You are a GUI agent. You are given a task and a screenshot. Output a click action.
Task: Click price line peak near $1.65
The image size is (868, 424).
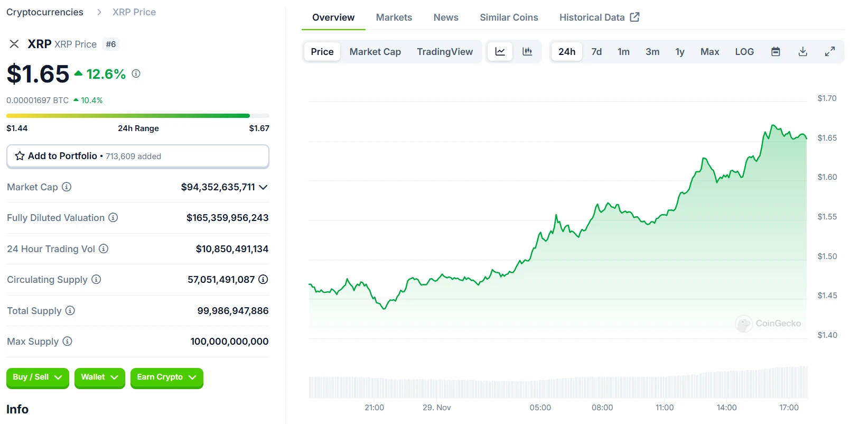pos(774,126)
